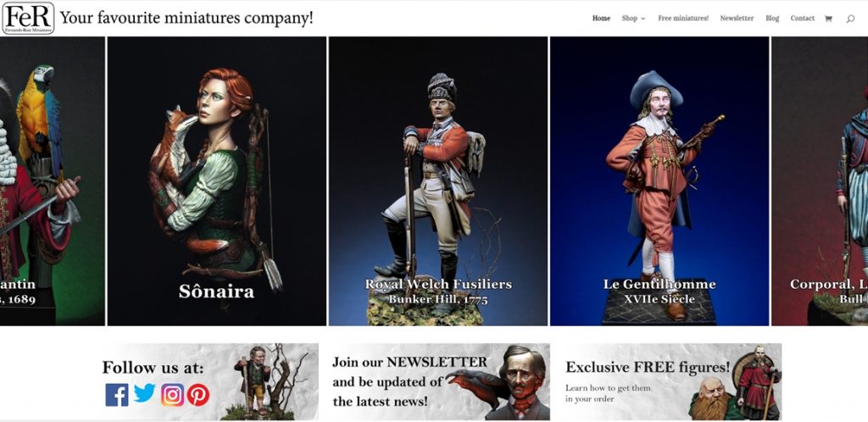Viewport: 868px width, 422px height.
Task: Navigate to the Blog page
Action: click(x=772, y=19)
